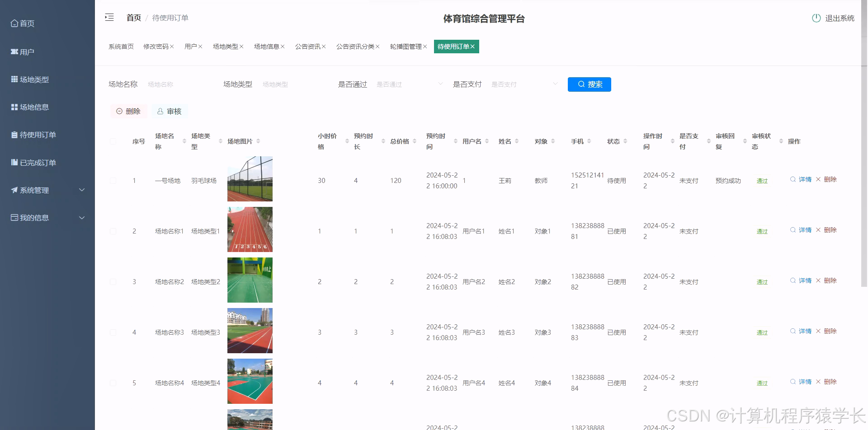Viewport: 868px width, 430px height.
Task: Delete the row 场地名称3
Action: pos(826,331)
